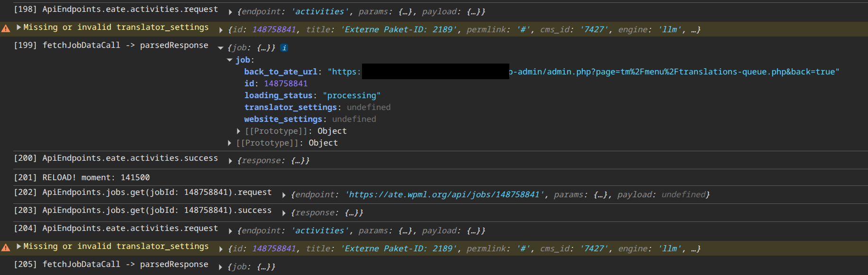Screen dimensions: 868x275
Task: Collapse the {job: {…}} object in entry [199]
Action: point(221,48)
